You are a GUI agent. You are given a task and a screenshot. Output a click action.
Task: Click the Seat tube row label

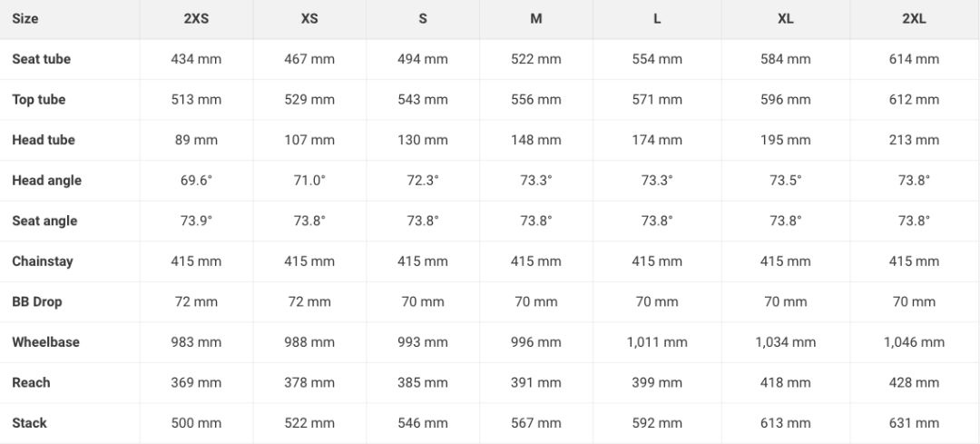[41, 59]
